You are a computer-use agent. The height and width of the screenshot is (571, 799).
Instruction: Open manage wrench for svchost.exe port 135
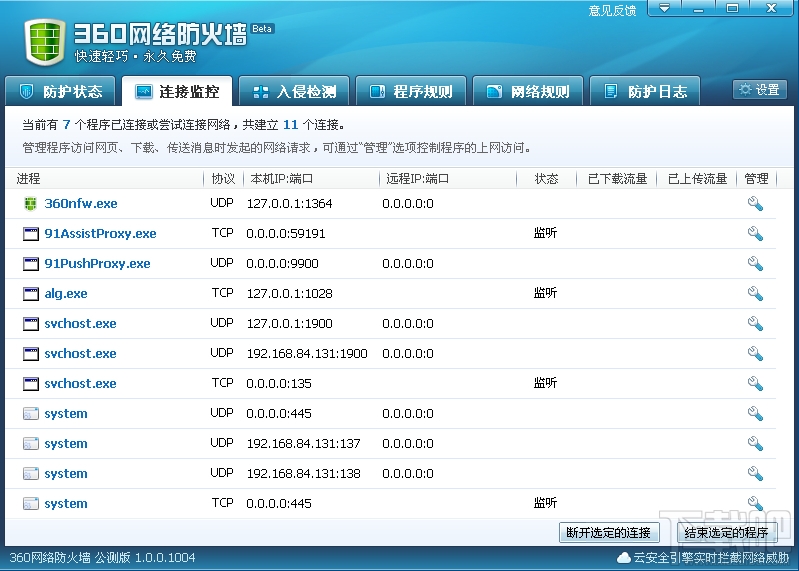(x=755, y=384)
